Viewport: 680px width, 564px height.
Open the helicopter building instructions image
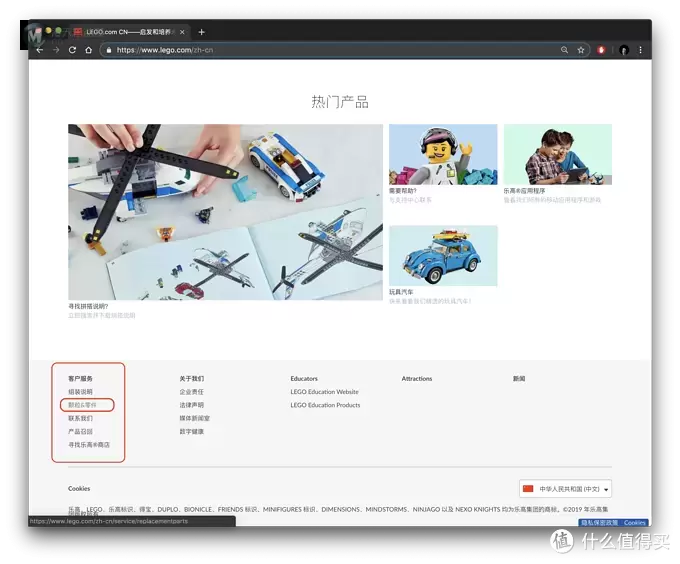coord(226,212)
